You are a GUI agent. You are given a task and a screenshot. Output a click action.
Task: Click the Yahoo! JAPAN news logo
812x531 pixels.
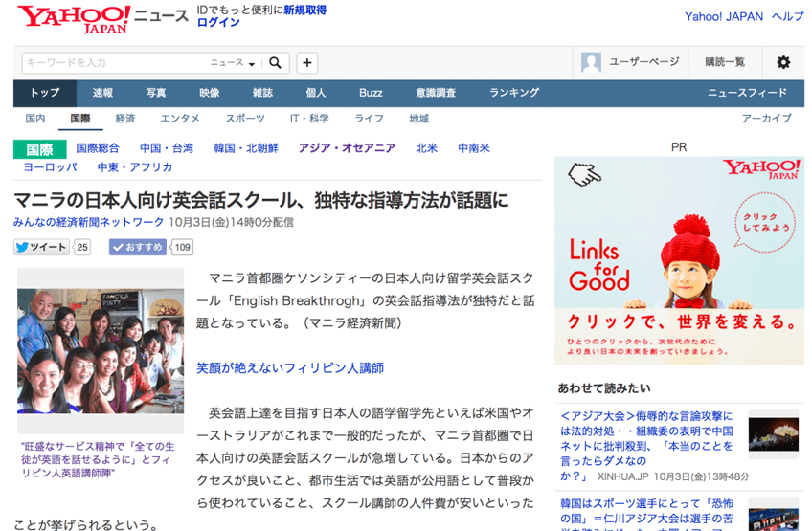tap(74, 18)
